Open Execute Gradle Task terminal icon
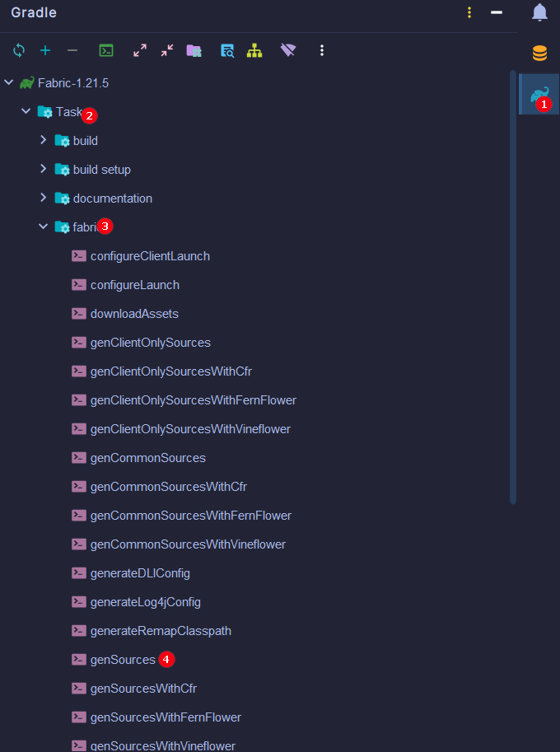This screenshot has width=560, height=752. coord(106,50)
